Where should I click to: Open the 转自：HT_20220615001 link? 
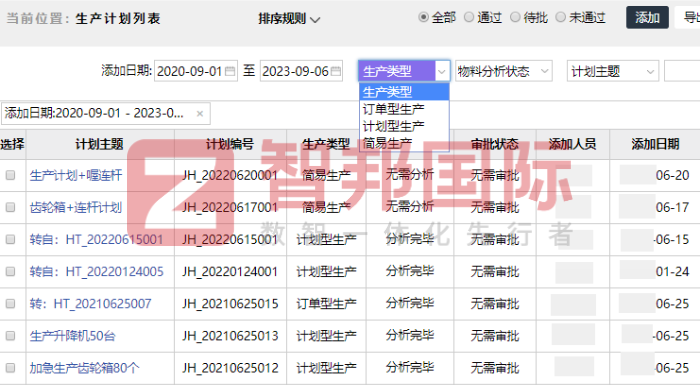pyautogui.click(x=96, y=239)
